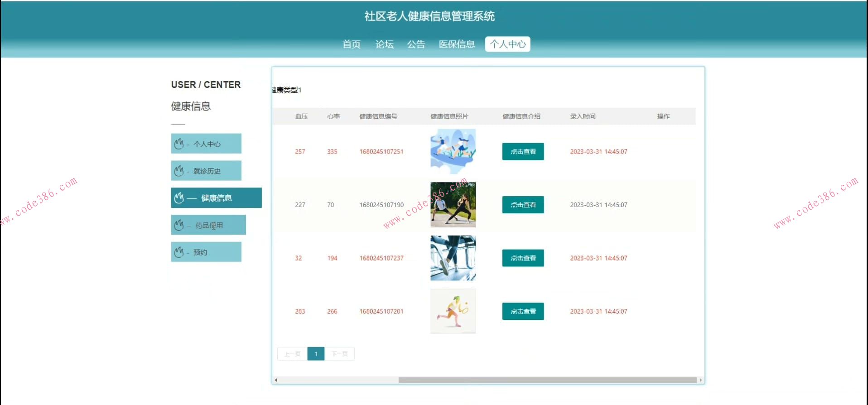Select the 个人中心 navigation tab
This screenshot has height=405, width=868.
(x=507, y=44)
